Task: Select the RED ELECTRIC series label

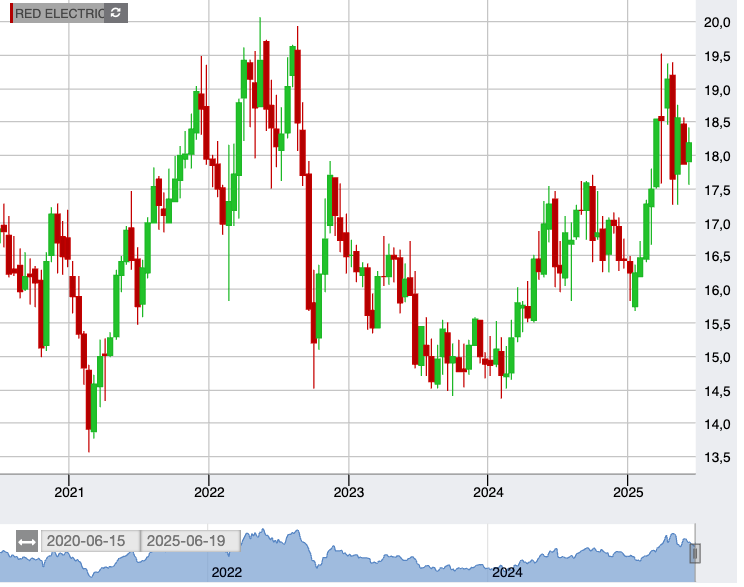Action: [59, 13]
